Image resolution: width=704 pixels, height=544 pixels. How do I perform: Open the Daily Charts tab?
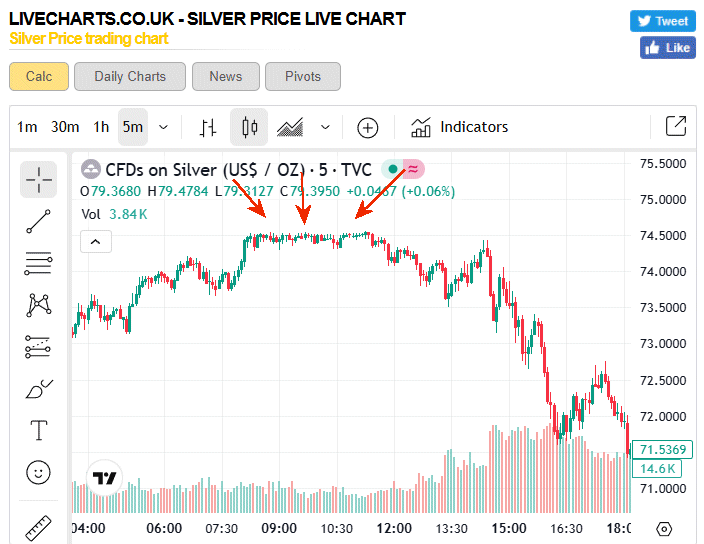[x=130, y=76]
